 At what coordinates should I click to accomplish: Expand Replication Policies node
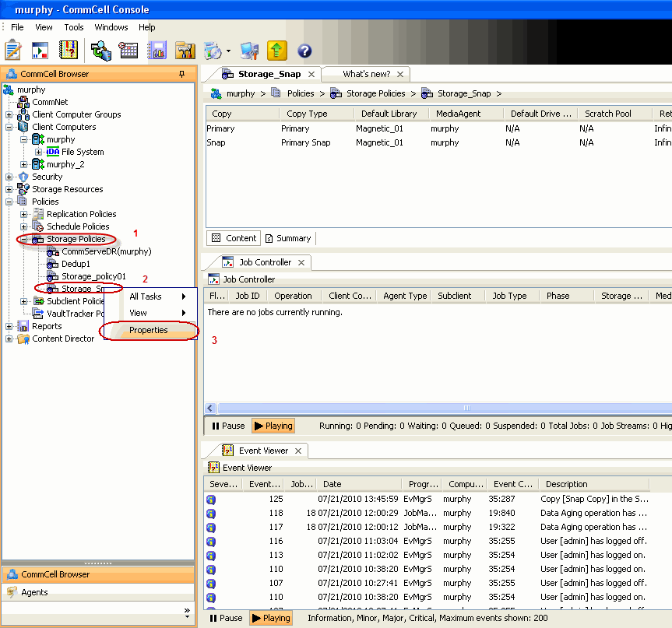coord(23,214)
